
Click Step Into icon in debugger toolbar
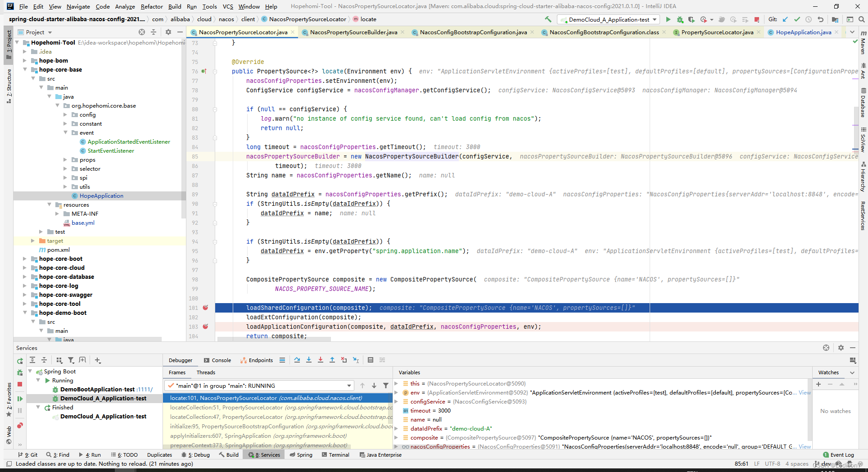pos(309,360)
